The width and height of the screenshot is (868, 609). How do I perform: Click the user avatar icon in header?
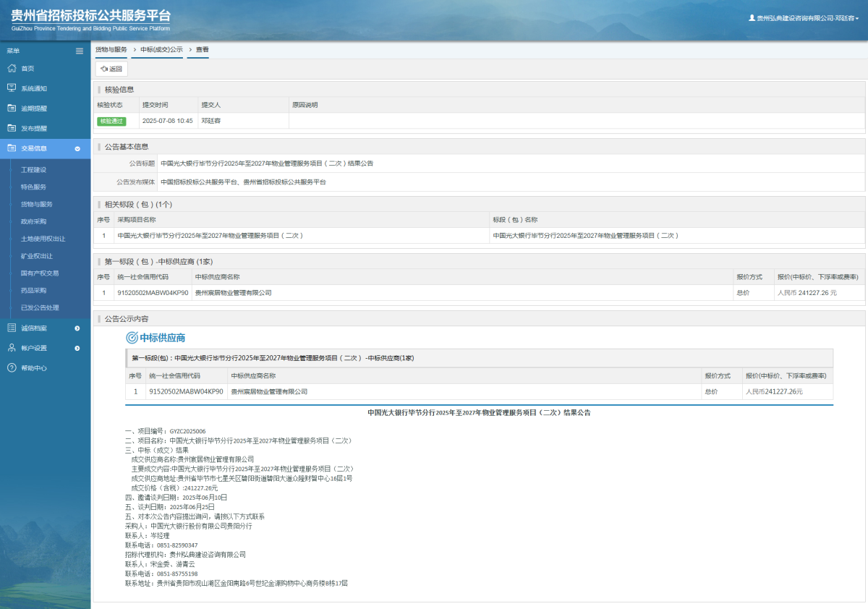pos(752,18)
